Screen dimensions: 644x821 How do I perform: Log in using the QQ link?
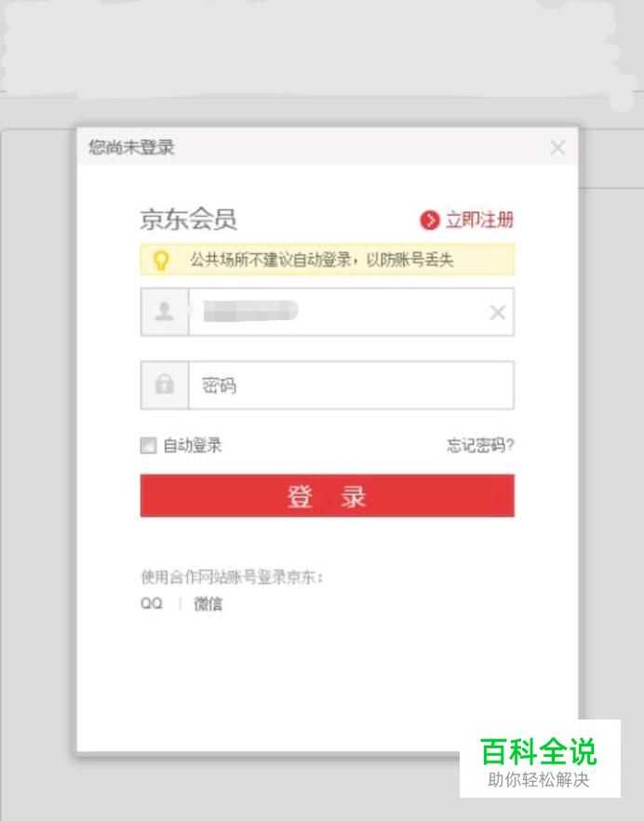point(152,604)
